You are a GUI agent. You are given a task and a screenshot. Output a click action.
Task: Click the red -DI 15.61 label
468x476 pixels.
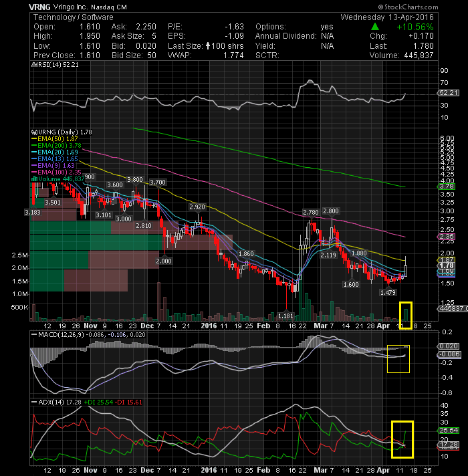point(128,402)
